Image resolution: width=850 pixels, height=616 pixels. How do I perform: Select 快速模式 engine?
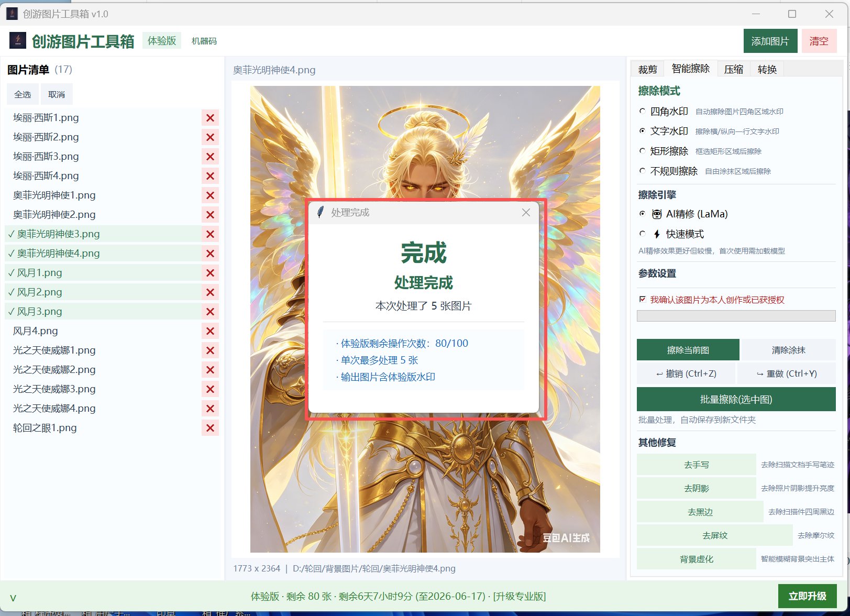point(642,234)
